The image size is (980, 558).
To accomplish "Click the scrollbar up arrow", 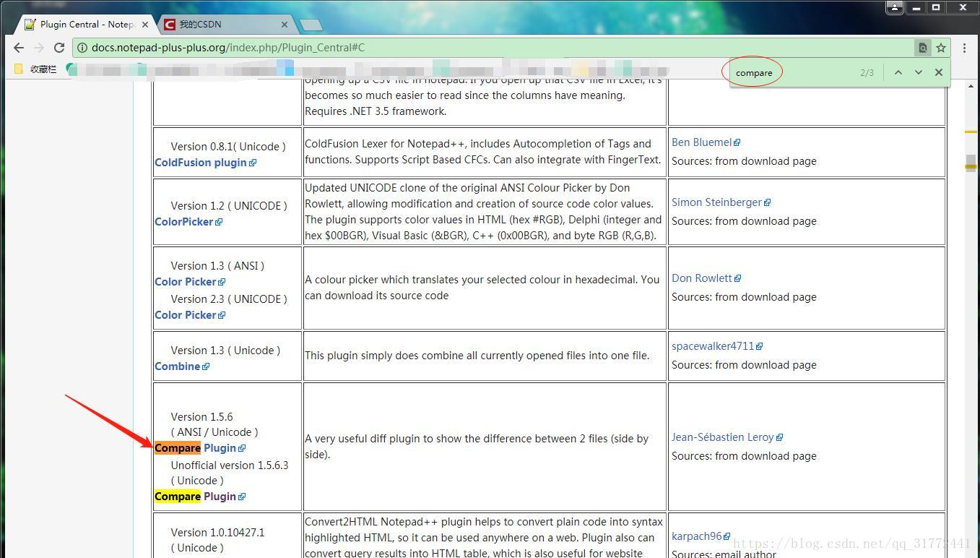I will coord(971,86).
